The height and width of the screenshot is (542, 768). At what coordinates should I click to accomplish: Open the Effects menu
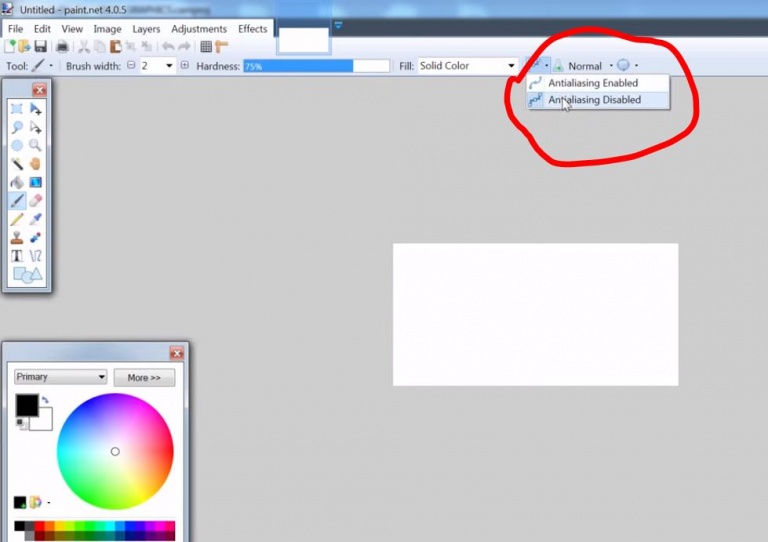click(252, 29)
